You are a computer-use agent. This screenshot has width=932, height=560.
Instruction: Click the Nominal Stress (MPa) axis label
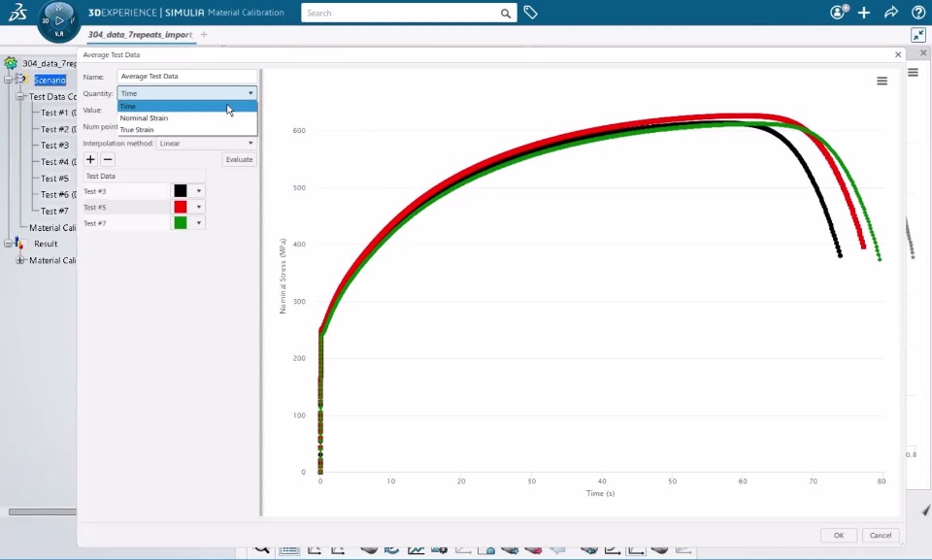[283, 276]
